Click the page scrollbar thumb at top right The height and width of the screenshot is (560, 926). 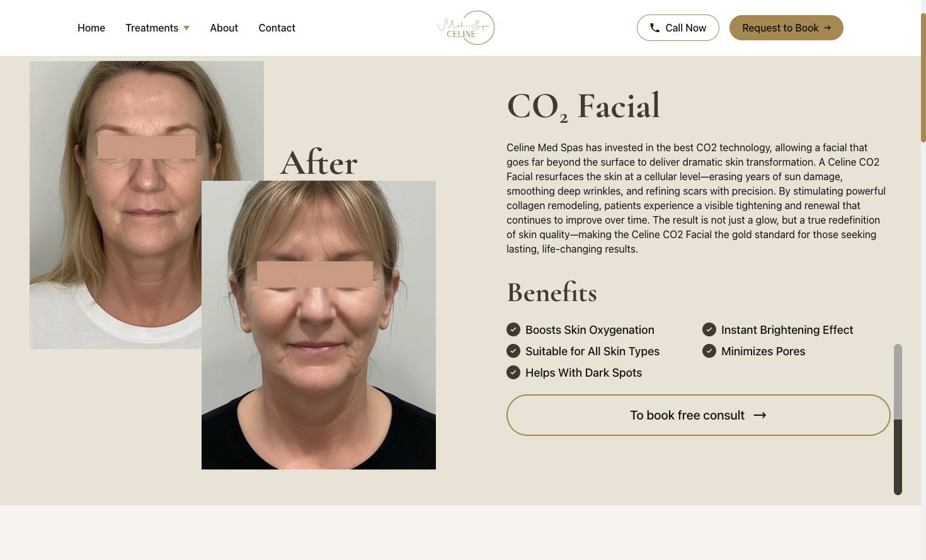click(x=923, y=77)
